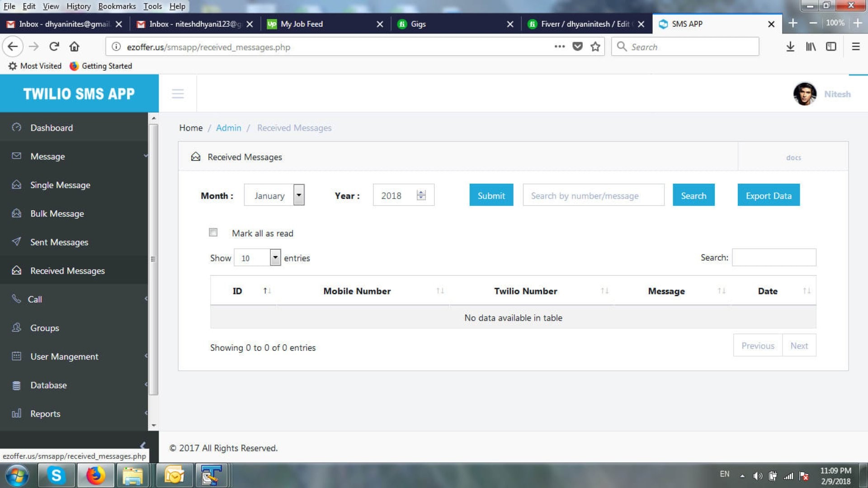The image size is (868, 488).
Task: Click the Sent Messages paper plane icon
Action: coord(17,242)
